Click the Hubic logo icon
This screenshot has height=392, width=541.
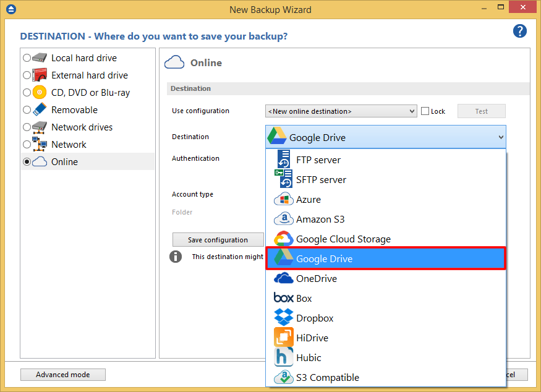[x=283, y=358]
